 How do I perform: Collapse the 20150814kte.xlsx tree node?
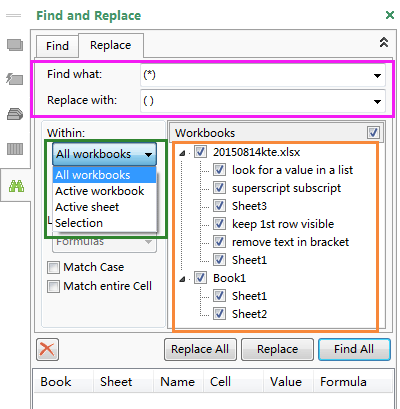click(182, 153)
